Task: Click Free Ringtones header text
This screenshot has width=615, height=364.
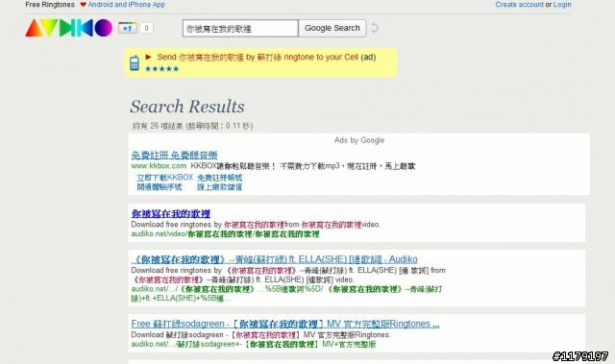Action: 50,5
